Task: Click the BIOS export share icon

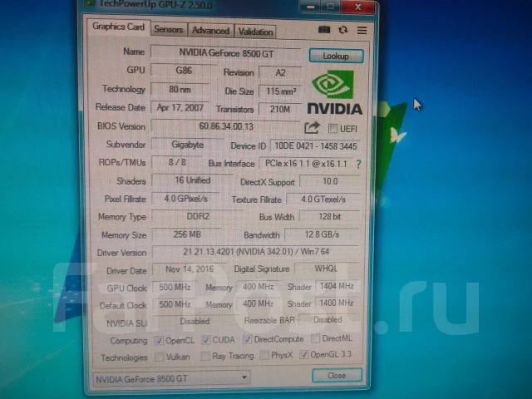Action: (x=312, y=128)
